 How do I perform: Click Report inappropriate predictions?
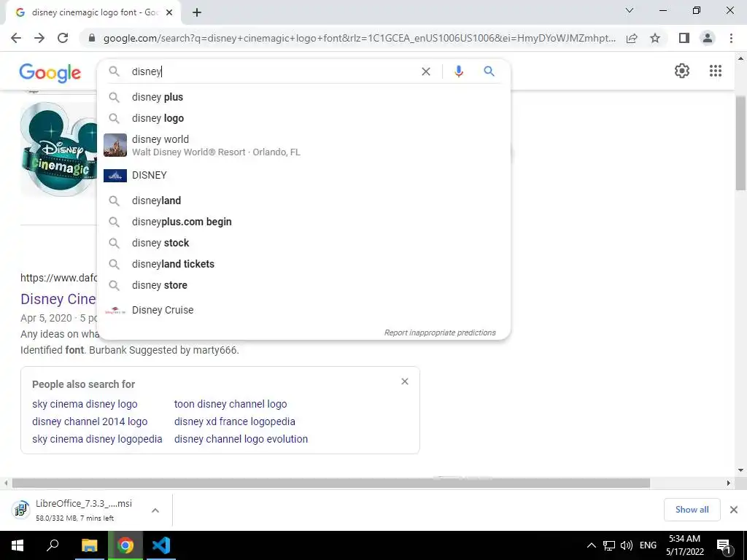point(440,332)
